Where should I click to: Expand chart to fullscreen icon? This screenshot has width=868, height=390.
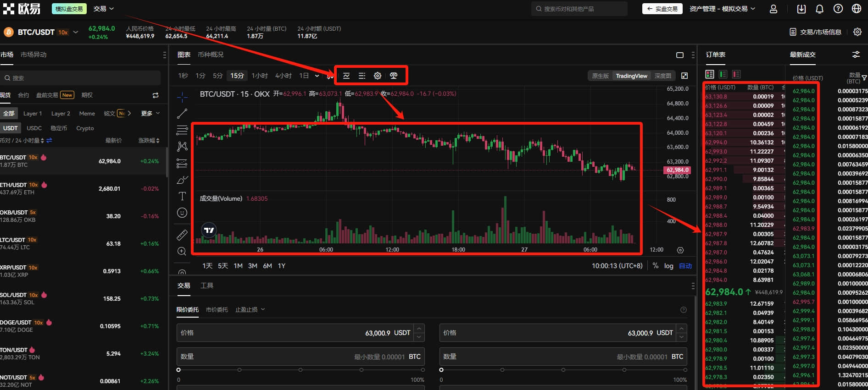(x=684, y=76)
